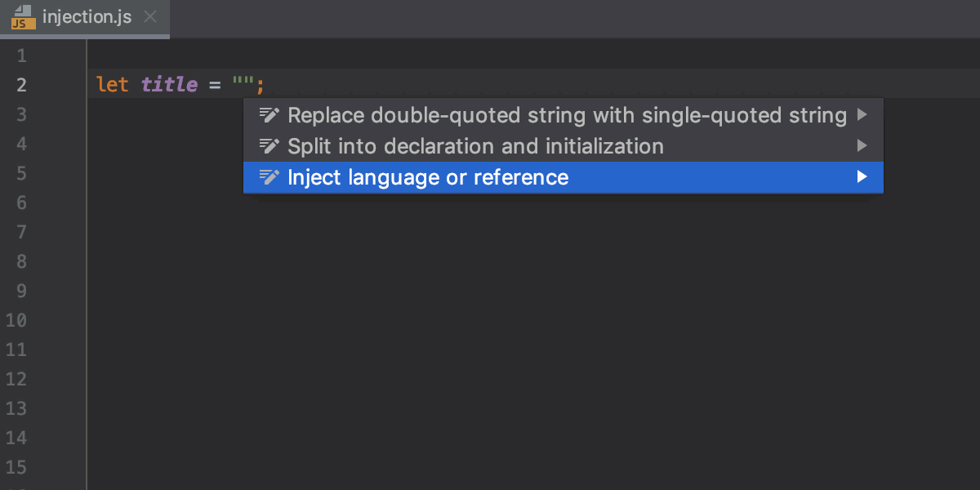Click the empty string literal on line 2

click(244, 84)
